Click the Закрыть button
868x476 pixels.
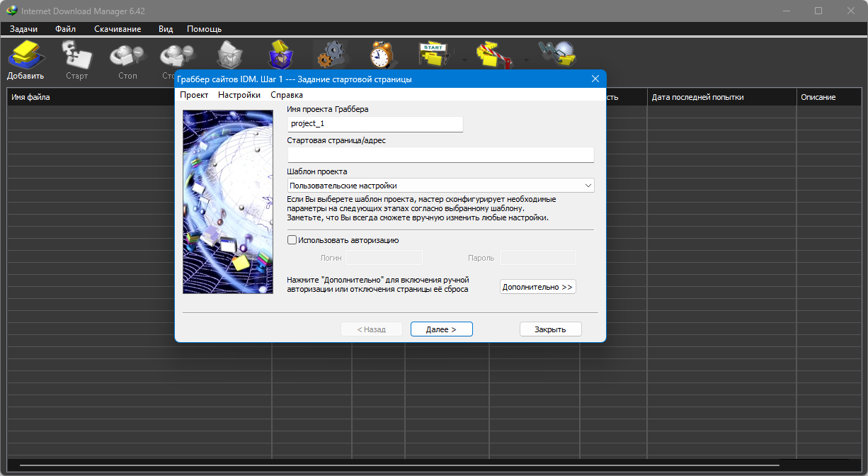click(550, 329)
